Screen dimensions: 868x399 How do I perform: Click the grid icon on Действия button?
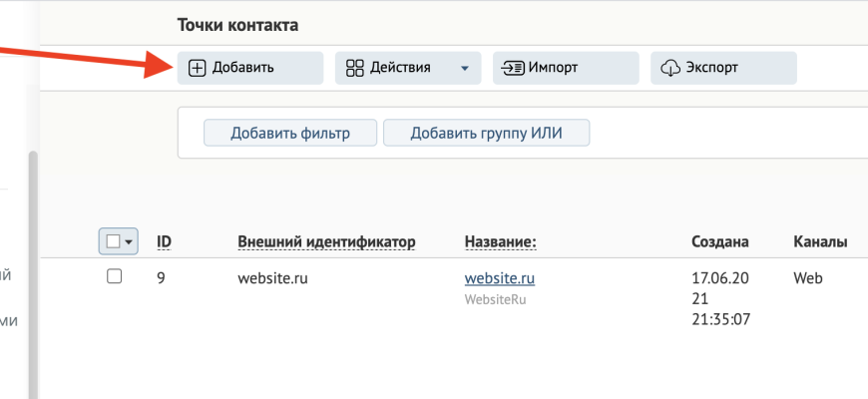tap(354, 68)
